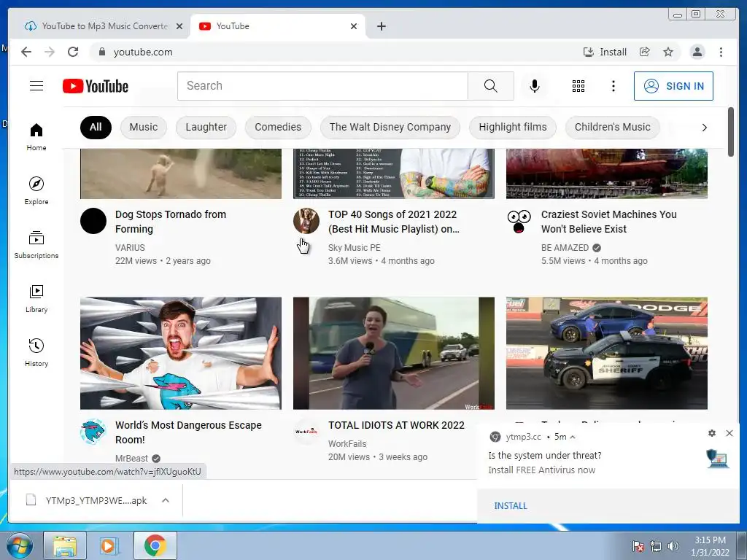747x560 pixels.
Task: Click the youtube.com address bar
Action: (x=333, y=52)
